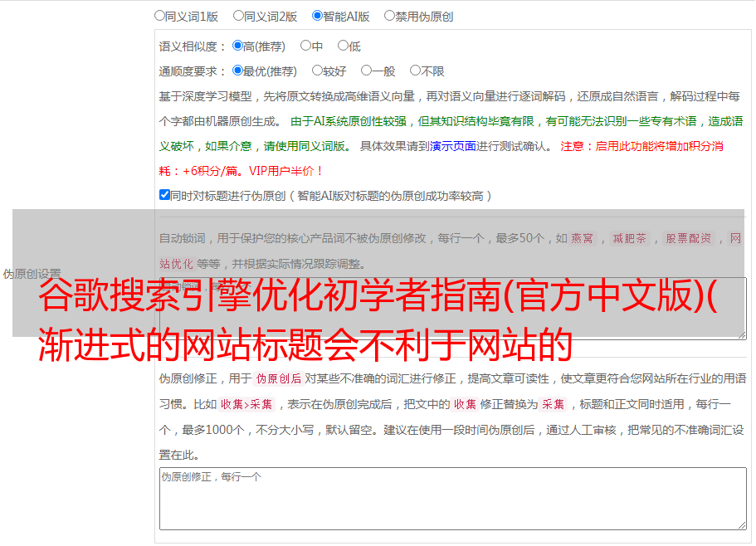Image resolution: width=756 pixels, height=546 pixels.
Task: Click the 语义相似度 label
Action: [x=192, y=46]
